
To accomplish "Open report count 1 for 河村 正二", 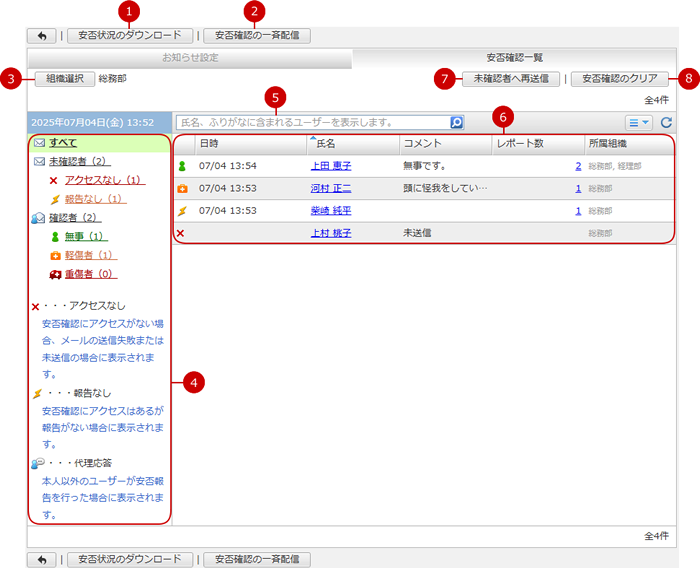I will tap(578, 188).
